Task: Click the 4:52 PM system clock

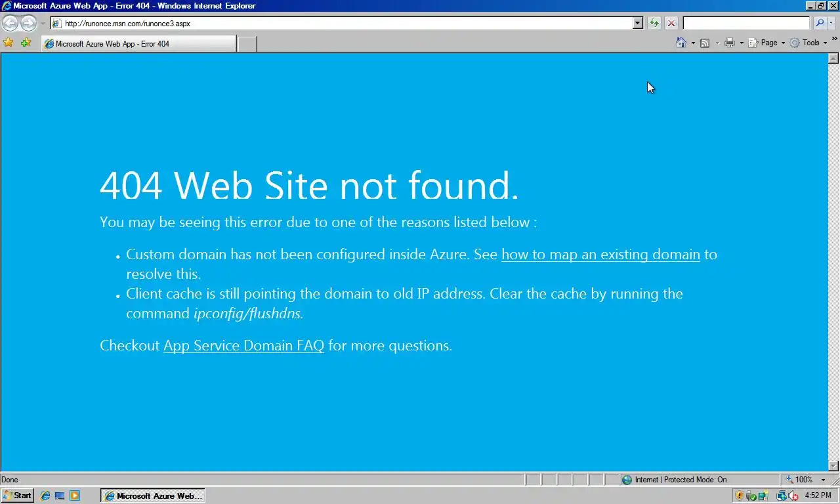Action: click(x=818, y=495)
